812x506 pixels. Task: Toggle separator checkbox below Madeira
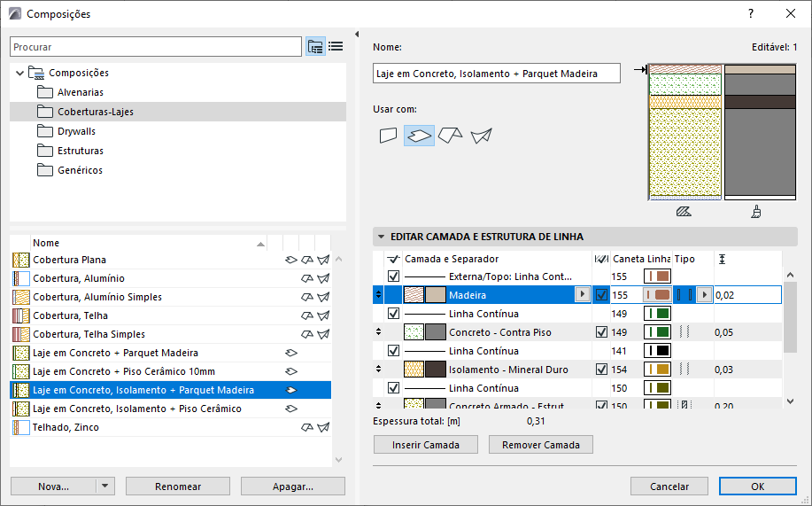click(x=393, y=314)
